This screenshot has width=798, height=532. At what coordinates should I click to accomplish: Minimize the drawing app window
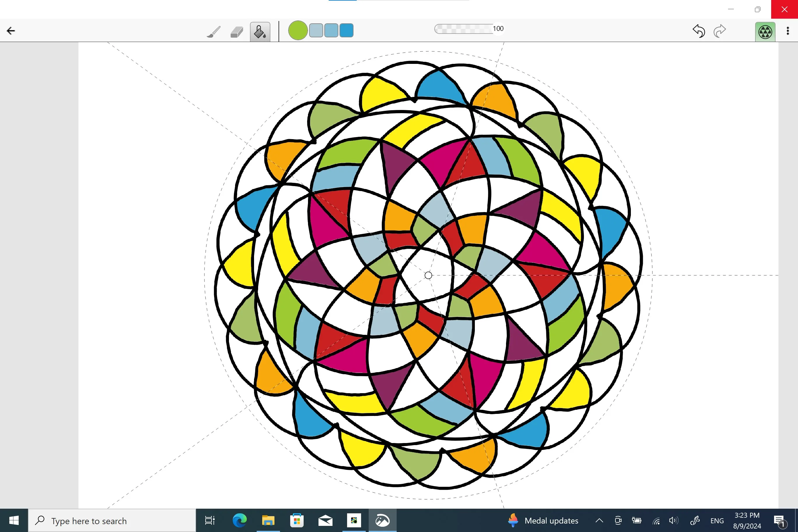pyautogui.click(x=731, y=9)
